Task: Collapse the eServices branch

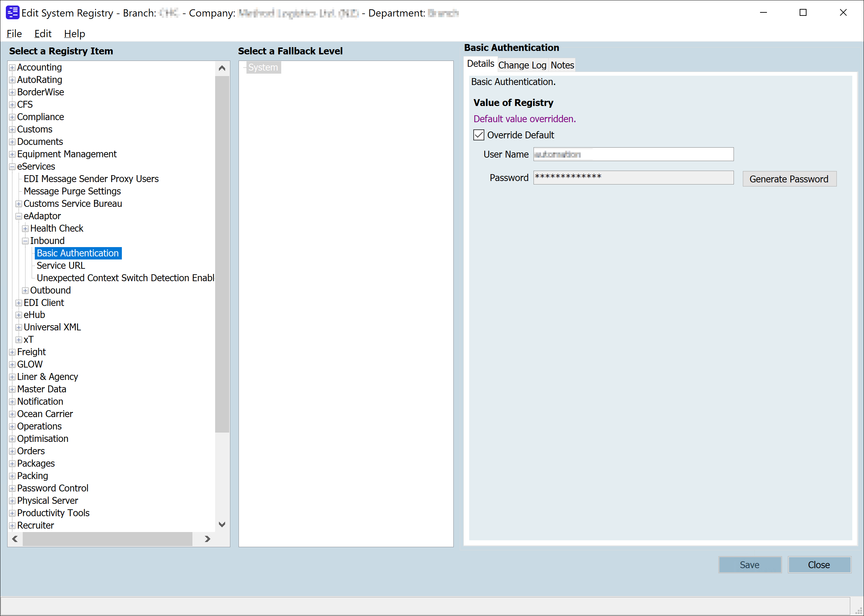Action: tap(12, 166)
